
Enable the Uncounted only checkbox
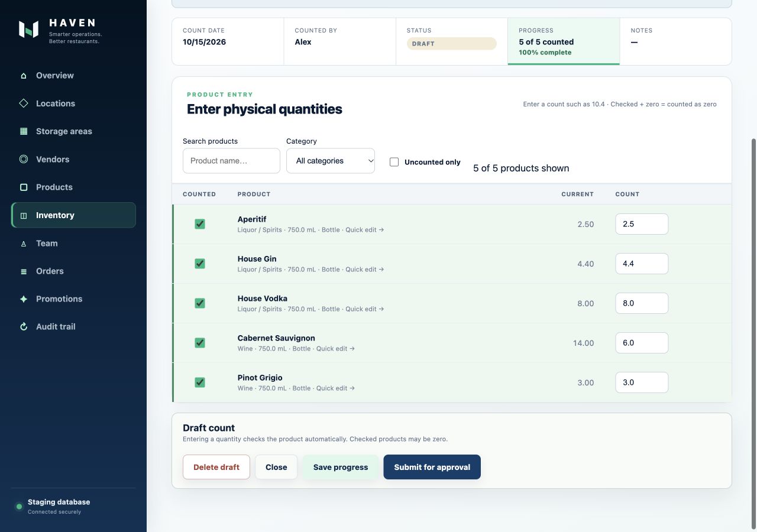pos(394,162)
